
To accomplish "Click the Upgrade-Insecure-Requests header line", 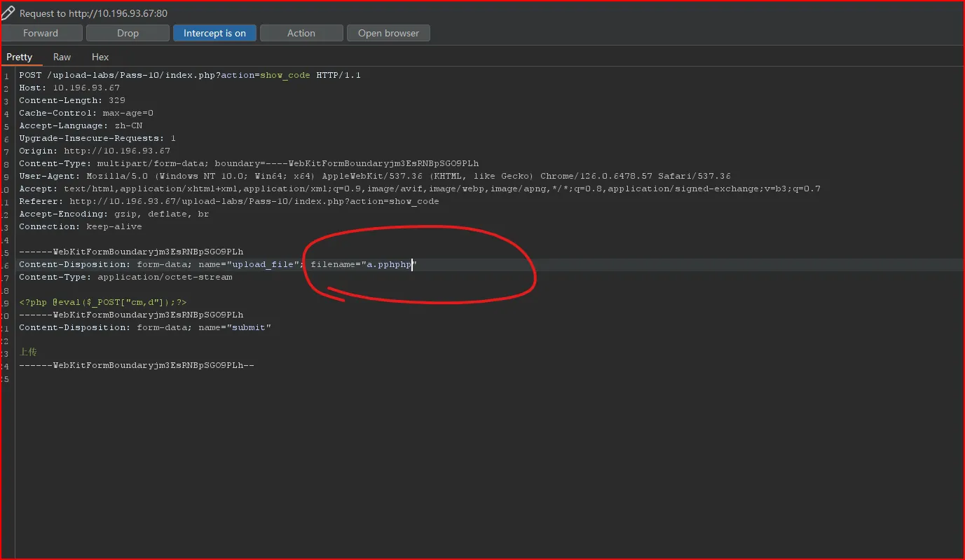I will [x=97, y=138].
